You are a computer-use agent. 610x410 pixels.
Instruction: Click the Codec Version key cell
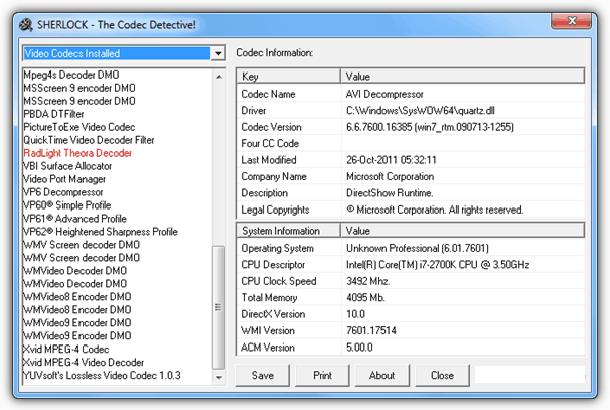(271, 127)
